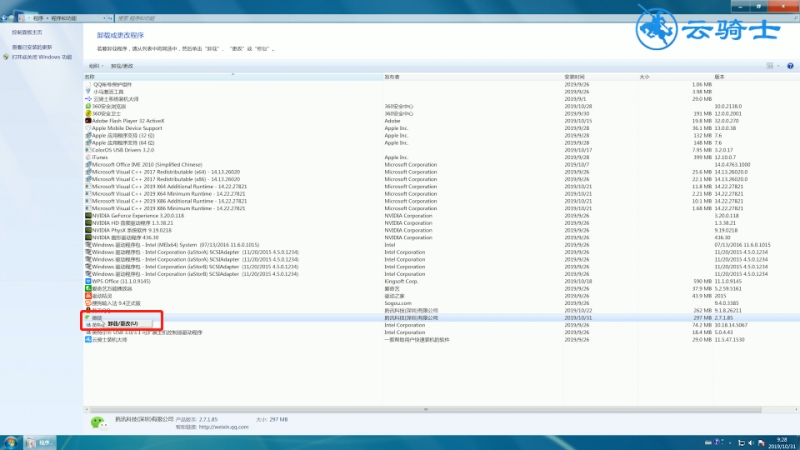800x450 pixels.
Task: Click the Adobe Flash Player 32 ActiveX icon
Action: coord(88,121)
